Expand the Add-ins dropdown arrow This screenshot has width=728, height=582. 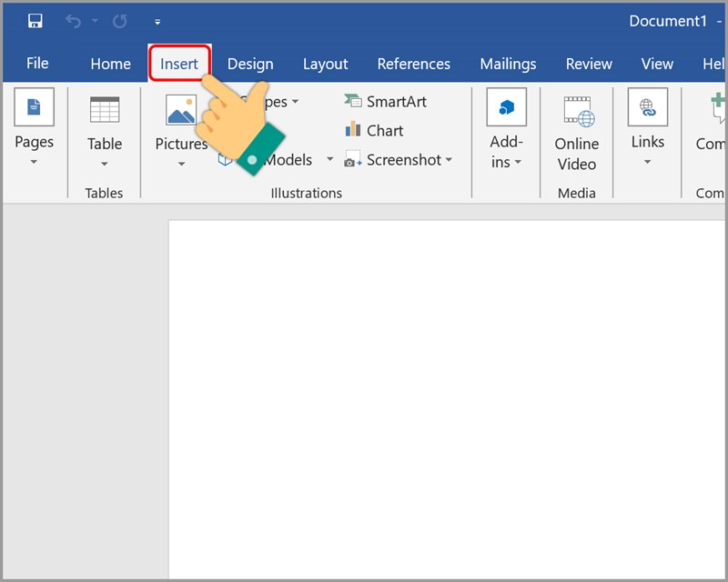coord(518,162)
